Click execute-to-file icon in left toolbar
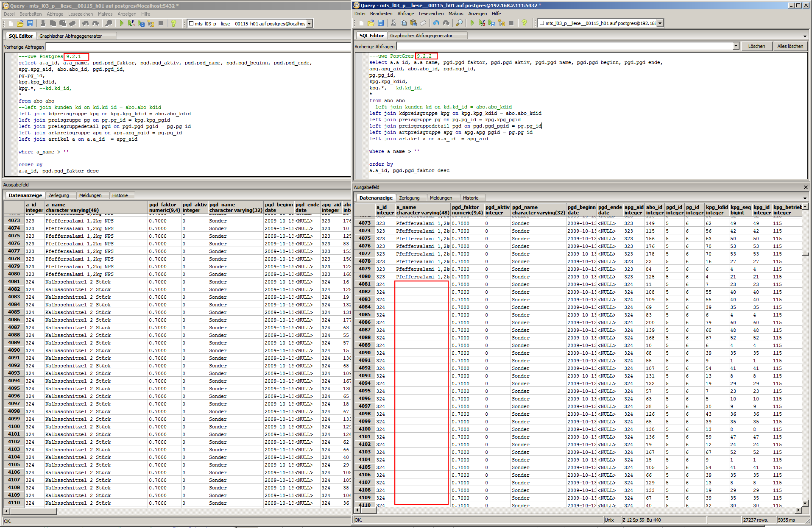This screenshot has width=812, height=528. click(141, 24)
